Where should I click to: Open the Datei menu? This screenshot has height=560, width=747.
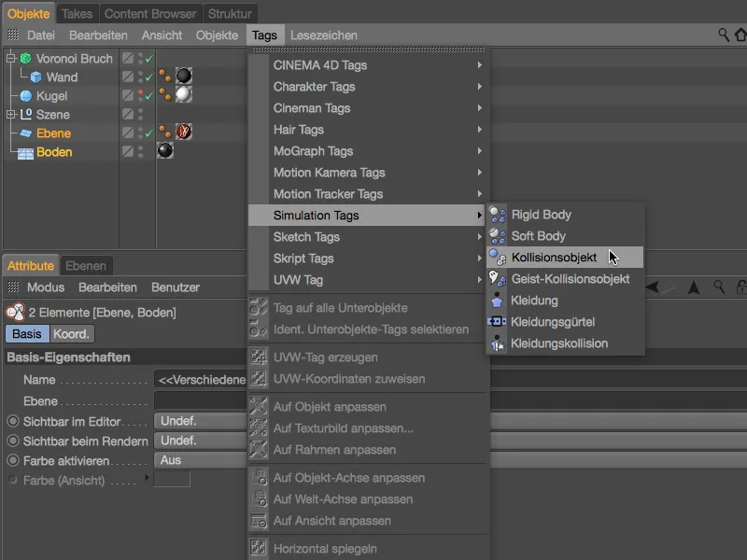41,35
